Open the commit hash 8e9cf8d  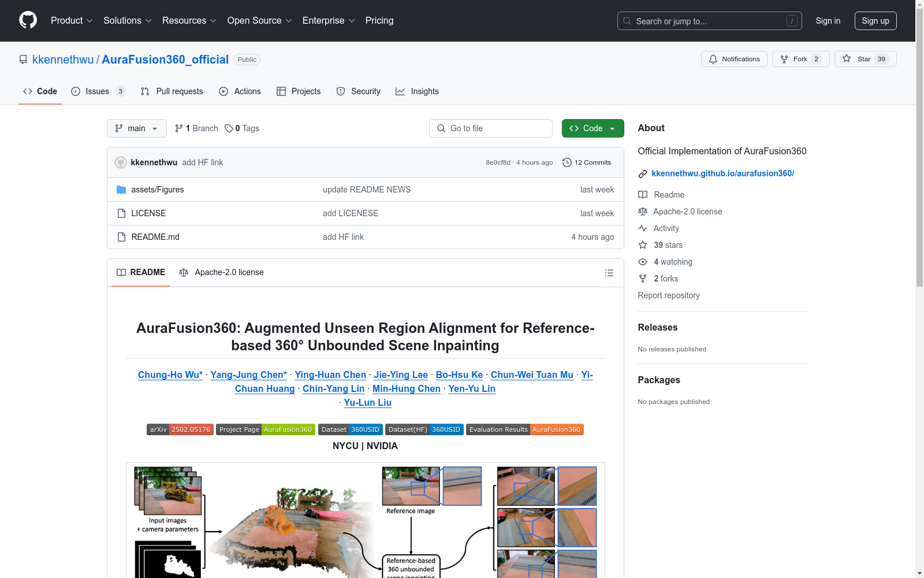[x=498, y=162]
